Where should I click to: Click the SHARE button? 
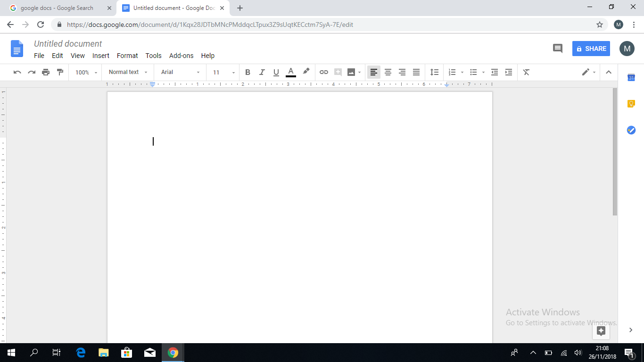[x=591, y=48]
